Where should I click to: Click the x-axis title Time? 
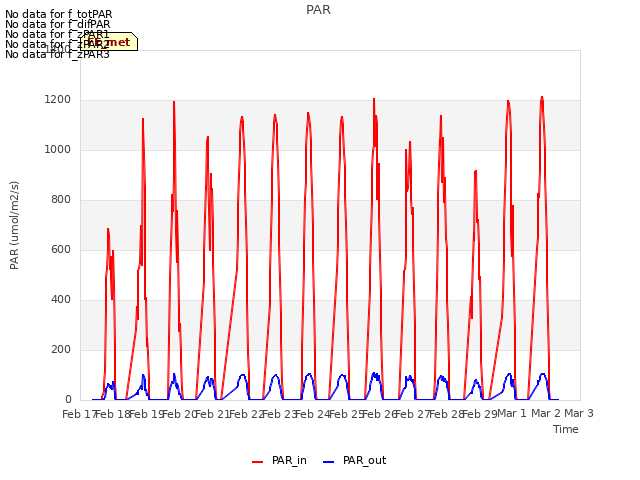pyautogui.click(x=566, y=429)
